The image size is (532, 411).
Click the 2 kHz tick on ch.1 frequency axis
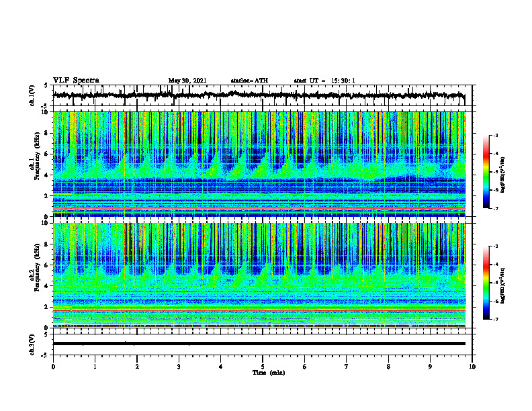[x=47, y=196]
